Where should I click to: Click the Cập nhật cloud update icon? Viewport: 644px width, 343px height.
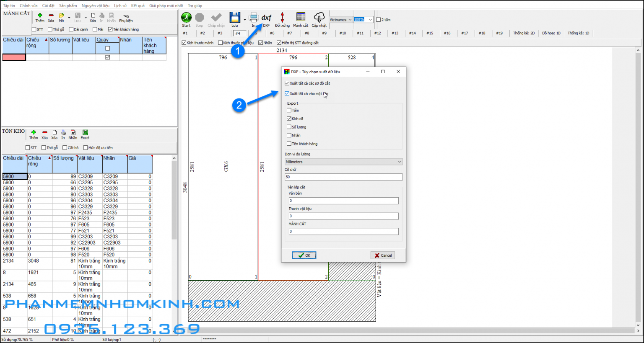pos(319,18)
